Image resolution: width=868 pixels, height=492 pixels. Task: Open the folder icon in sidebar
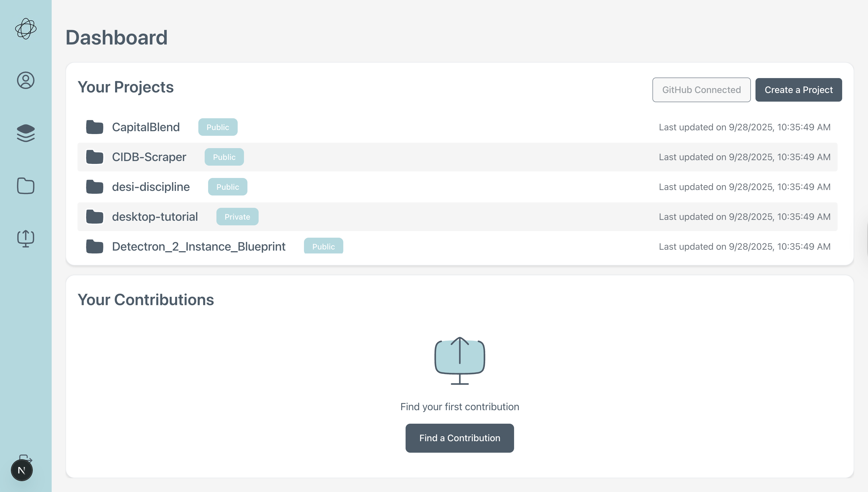(26, 186)
